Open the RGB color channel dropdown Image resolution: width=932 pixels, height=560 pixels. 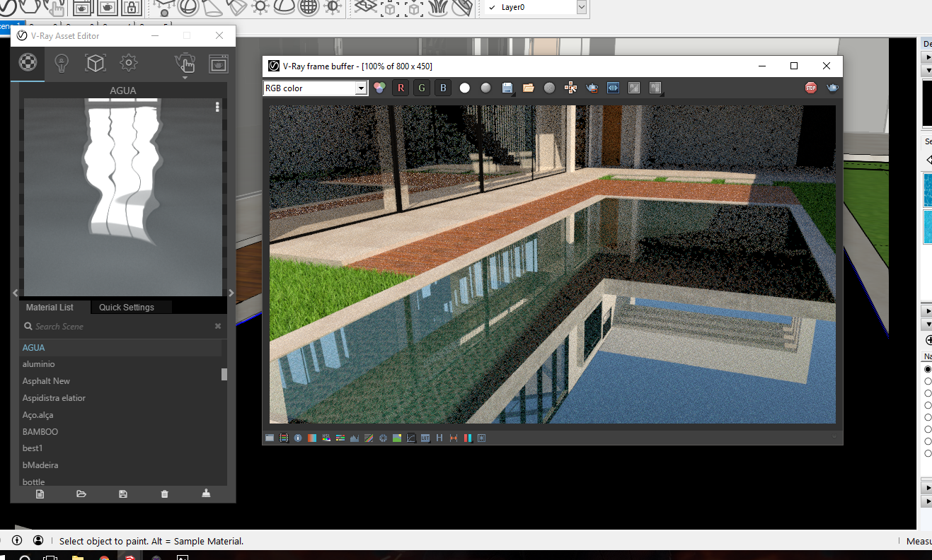click(x=361, y=88)
